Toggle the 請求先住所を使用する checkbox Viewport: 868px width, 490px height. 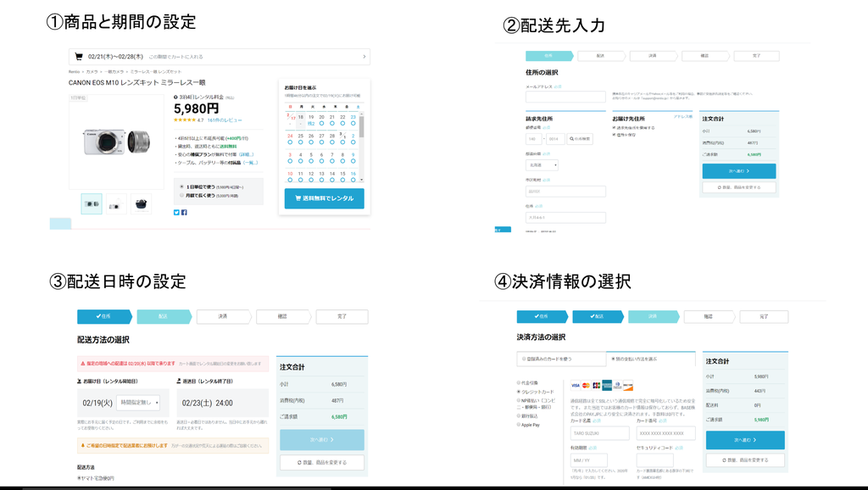point(614,128)
